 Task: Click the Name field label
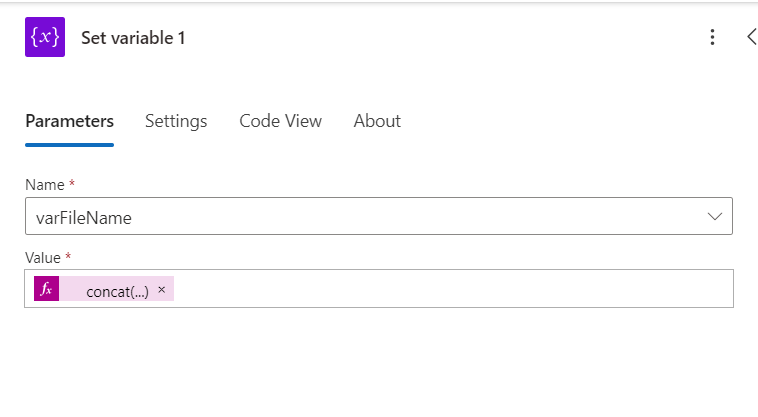point(44,185)
